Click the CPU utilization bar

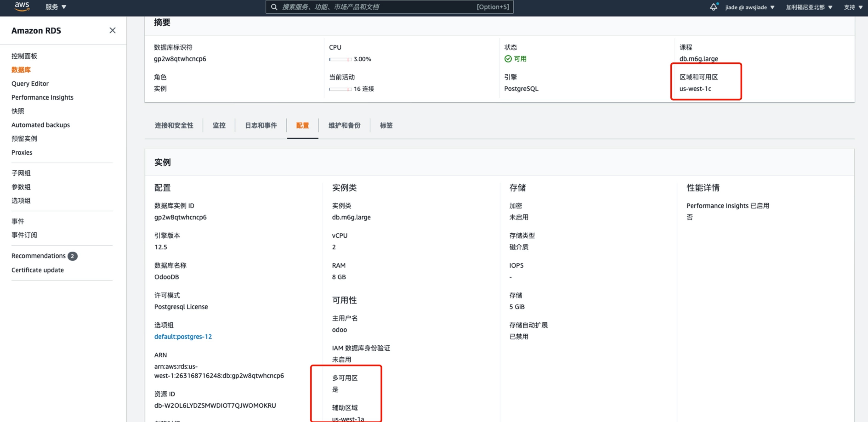tap(340, 59)
